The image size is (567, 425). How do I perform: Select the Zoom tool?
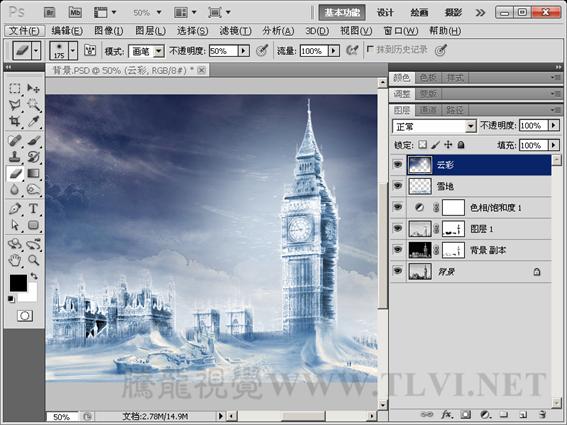33,260
